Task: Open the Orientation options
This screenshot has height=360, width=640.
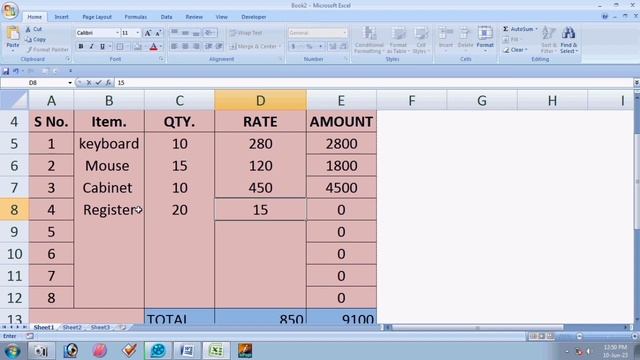Action: tap(210, 33)
